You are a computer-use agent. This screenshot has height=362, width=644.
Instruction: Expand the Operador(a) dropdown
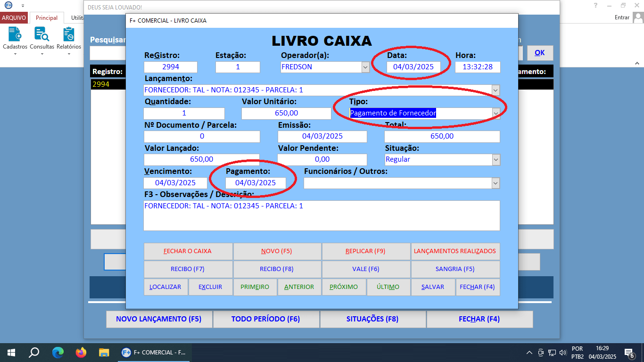pyautogui.click(x=365, y=67)
